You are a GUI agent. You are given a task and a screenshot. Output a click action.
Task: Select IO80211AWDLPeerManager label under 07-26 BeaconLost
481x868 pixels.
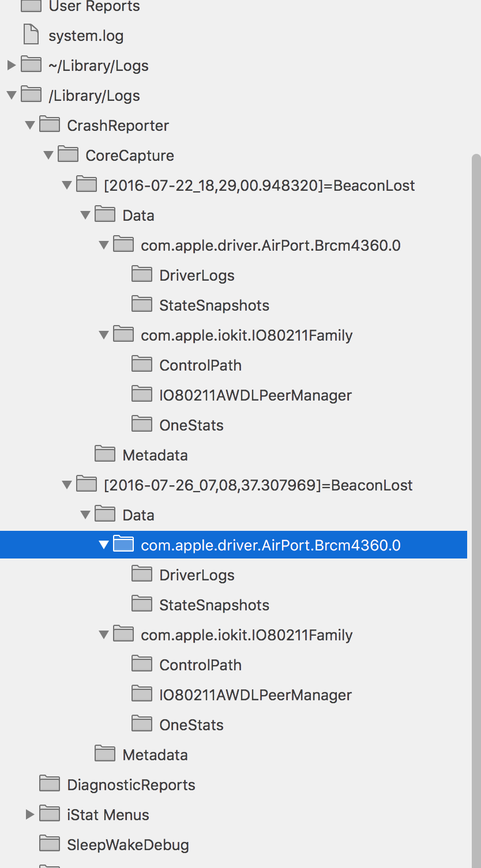click(255, 695)
